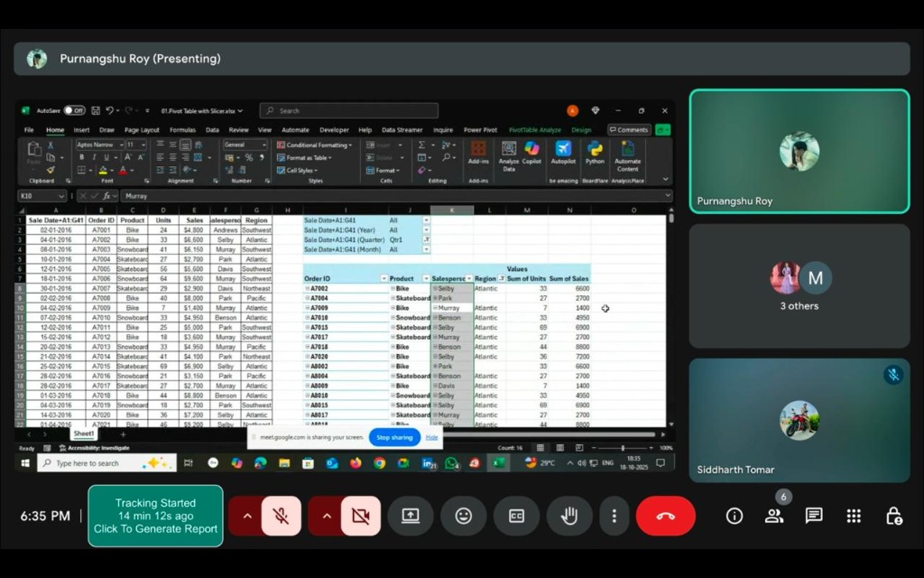The height and width of the screenshot is (578, 924).
Task: Click the font color A swatch
Action: pyautogui.click(x=123, y=171)
